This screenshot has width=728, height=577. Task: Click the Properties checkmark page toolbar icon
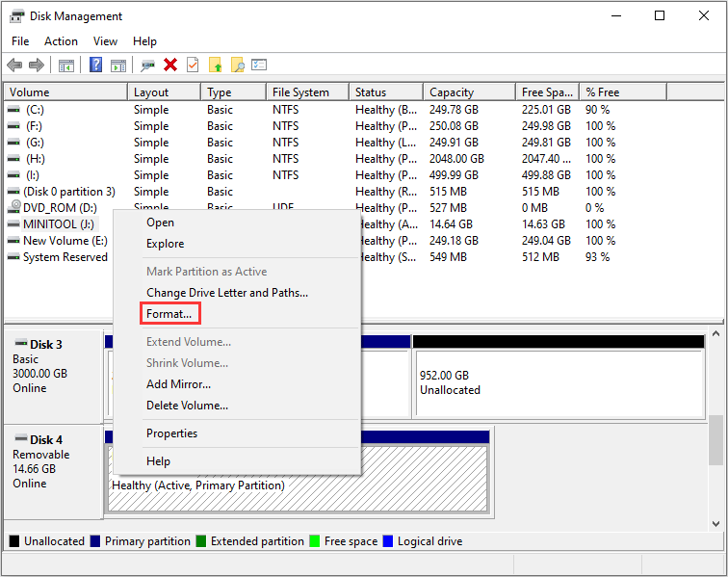193,65
